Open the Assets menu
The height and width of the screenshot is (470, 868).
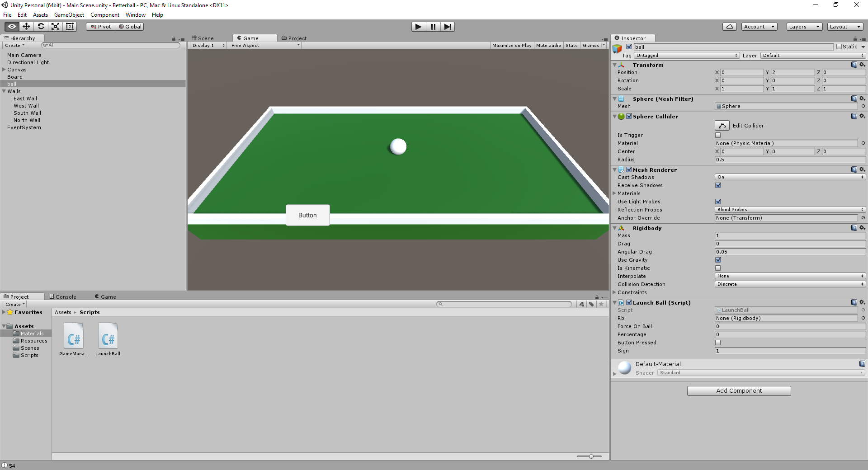(x=40, y=15)
